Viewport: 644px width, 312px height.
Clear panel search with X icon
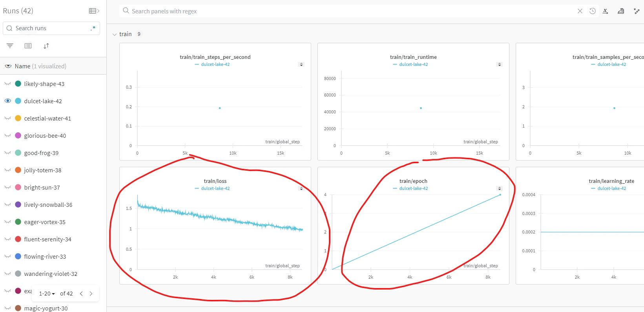click(x=580, y=11)
